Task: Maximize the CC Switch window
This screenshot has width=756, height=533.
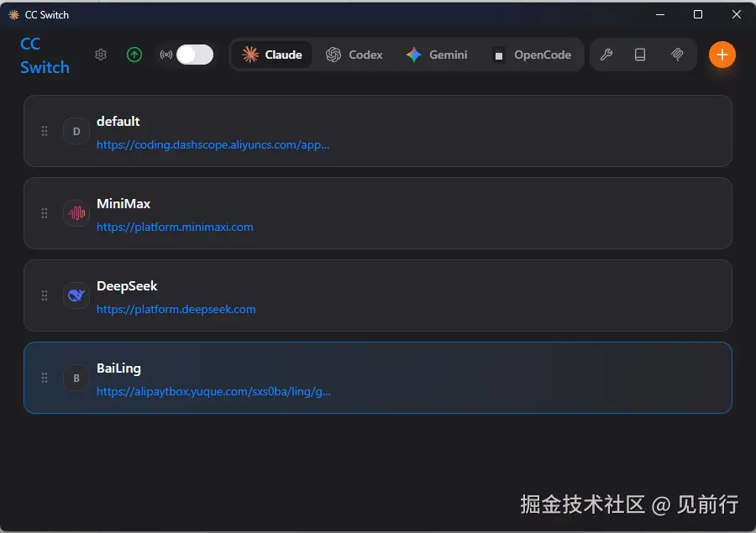Action: 698,15
